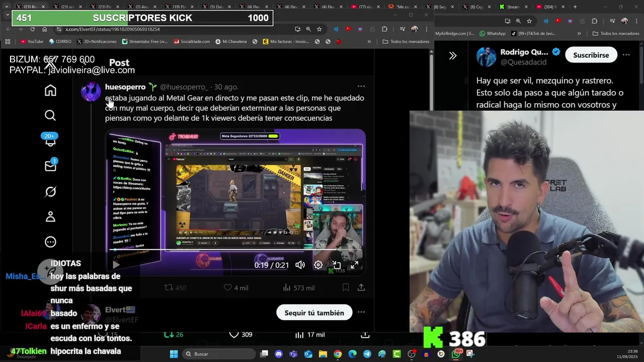Click the Suscribirse button for Rodrigo
This screenshot has width=644, height=362.
coord(591,55)
